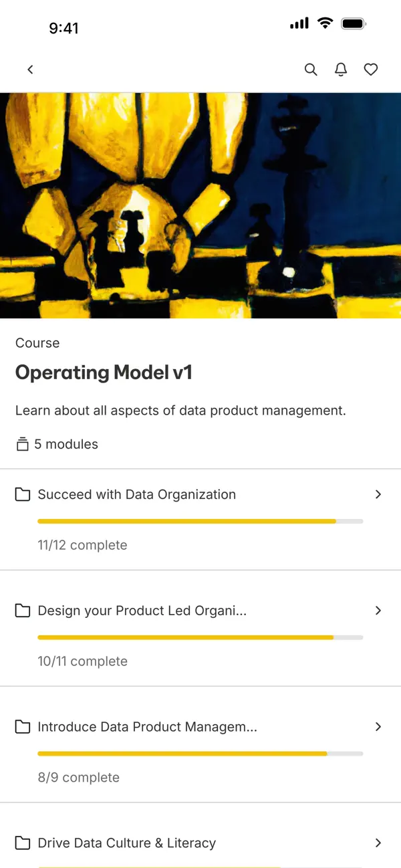Open notifications bell icon
The width and height of the screenshot is (401, 868).
click(341, 70)
